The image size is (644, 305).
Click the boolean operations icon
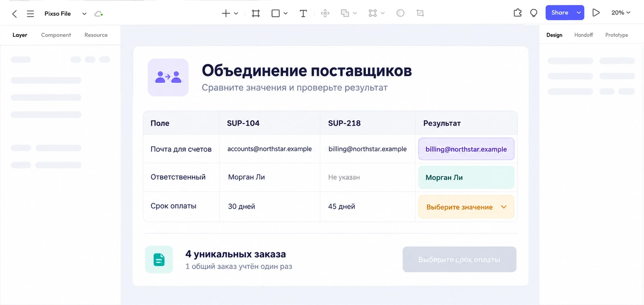(345, 13)
